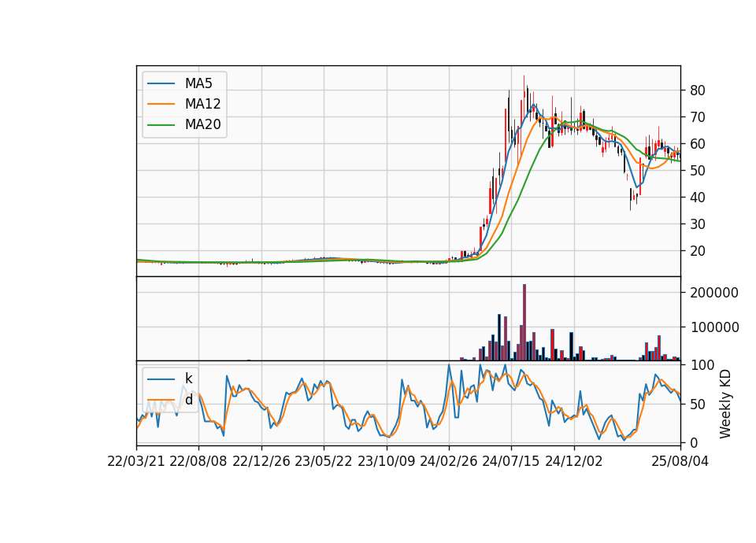The image size is (756, 543).
Task: Click the MA12 legend label
Action: coord(202,104)
